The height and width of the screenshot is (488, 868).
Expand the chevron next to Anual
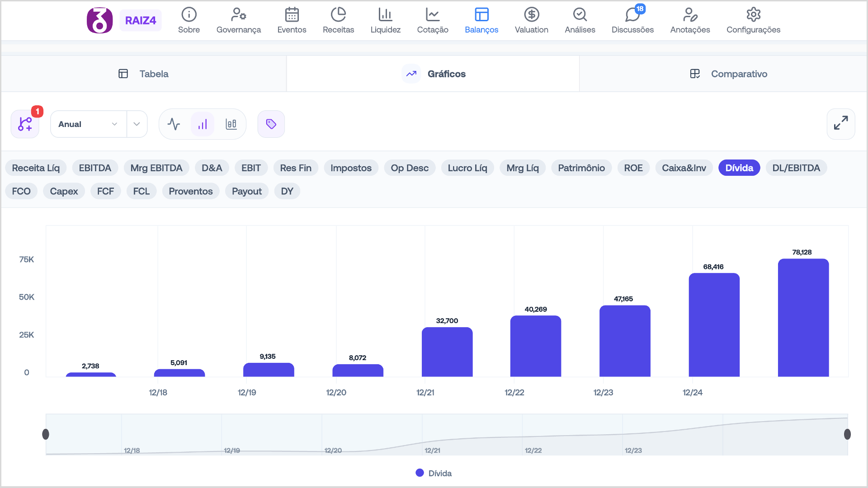pyautogui.click(x=137, y=124)
